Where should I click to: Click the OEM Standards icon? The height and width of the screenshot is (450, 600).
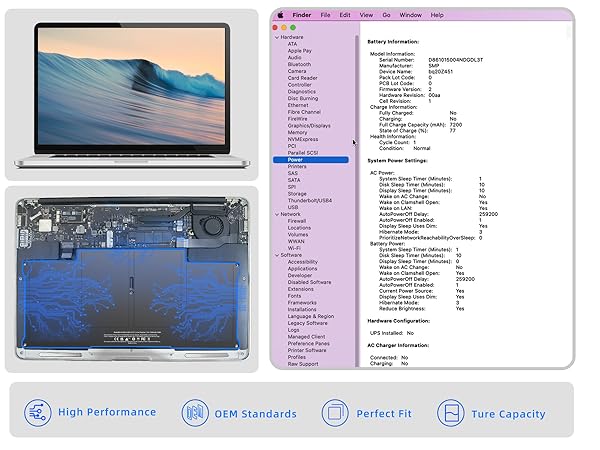tap(194, 412)
